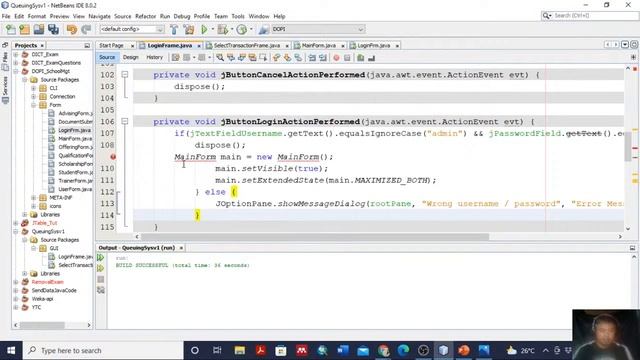Viewport: 640px width, 360px height.
Task: Click the editor horizontal scrollbar
Action: [x=314, y=237]
